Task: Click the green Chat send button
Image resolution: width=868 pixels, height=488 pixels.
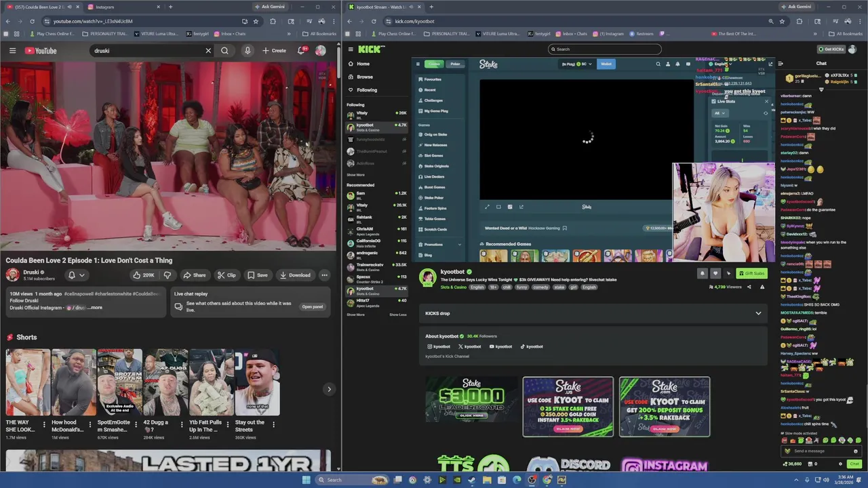Action: 855,464
